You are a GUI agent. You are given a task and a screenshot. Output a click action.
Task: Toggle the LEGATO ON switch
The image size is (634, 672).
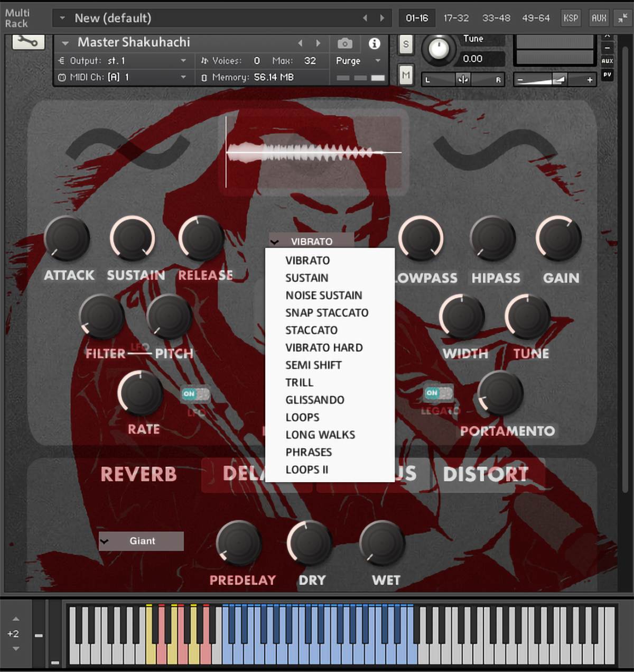(439, 393)
